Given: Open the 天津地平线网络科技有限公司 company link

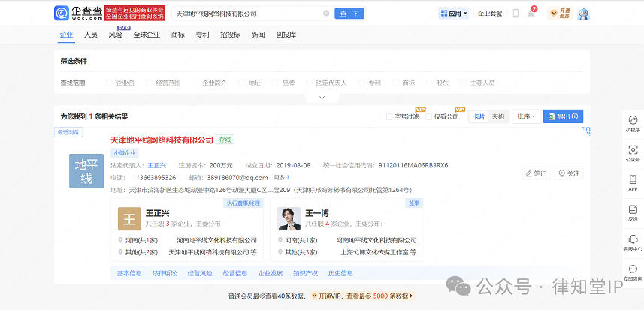Looking at the screenshot, I should click(x=161, y=139).
